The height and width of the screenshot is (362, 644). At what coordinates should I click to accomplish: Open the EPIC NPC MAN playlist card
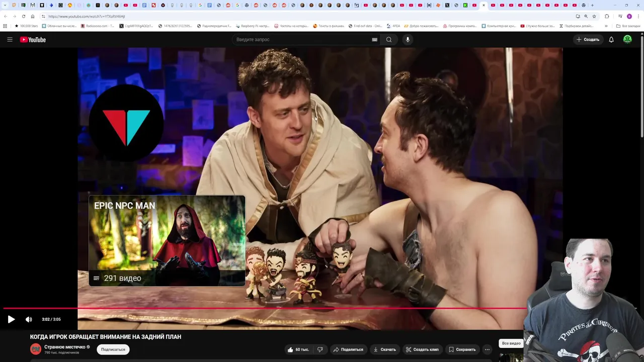point(167,241)
